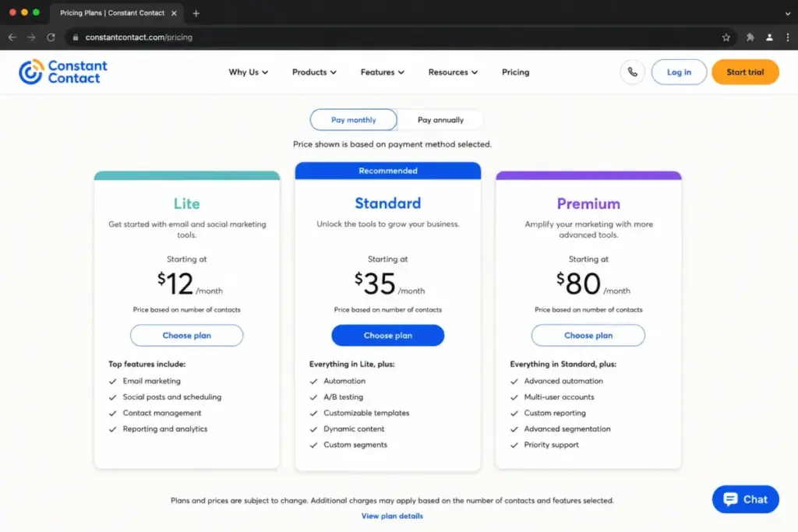Open the browser extensions puzzle icon
Screen dimensions: 798x532
tap(750, 37)
